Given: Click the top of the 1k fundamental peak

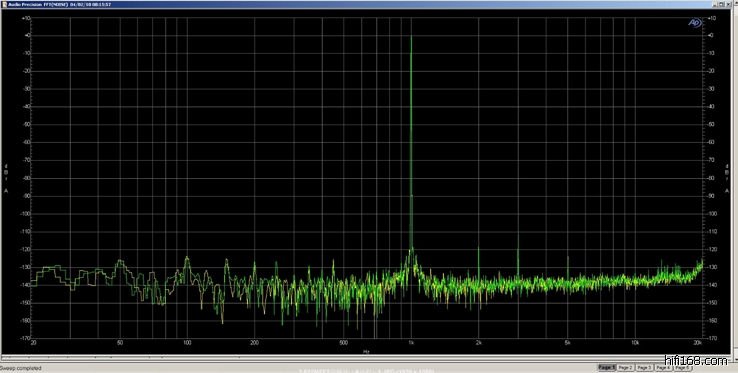Looking at the screenshot, I should pyautogui.click(x=411, y=36).
